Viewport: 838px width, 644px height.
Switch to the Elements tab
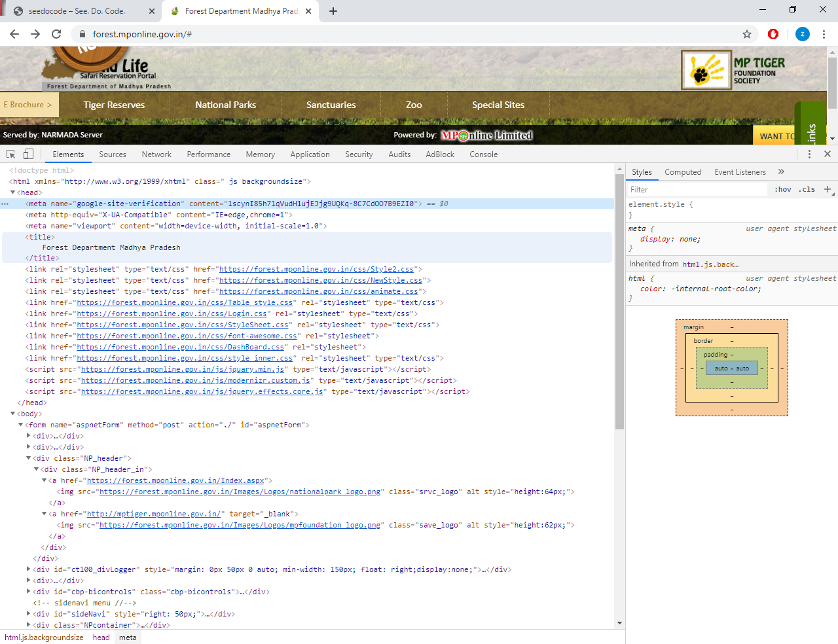(x=68, y=154)
